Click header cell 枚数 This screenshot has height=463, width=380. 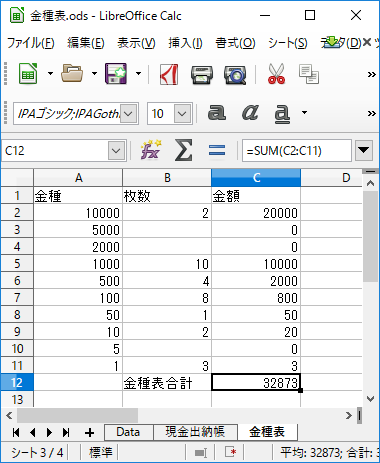pos(167,196)
